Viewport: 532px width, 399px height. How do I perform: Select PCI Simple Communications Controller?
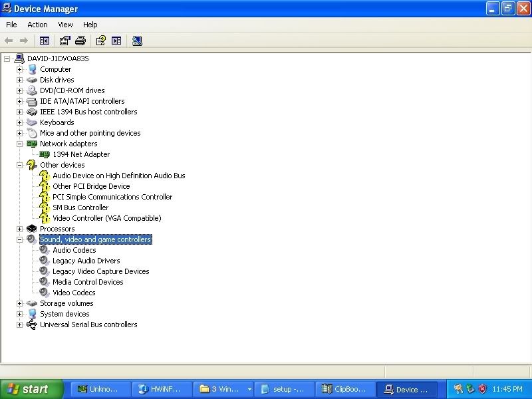tap(112, 197)
